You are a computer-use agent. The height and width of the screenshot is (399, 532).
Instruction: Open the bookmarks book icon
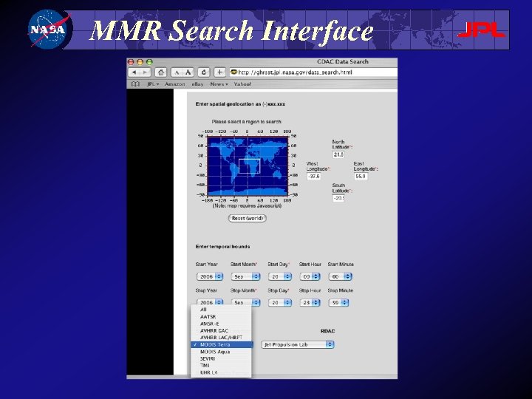tap(135, 83)
